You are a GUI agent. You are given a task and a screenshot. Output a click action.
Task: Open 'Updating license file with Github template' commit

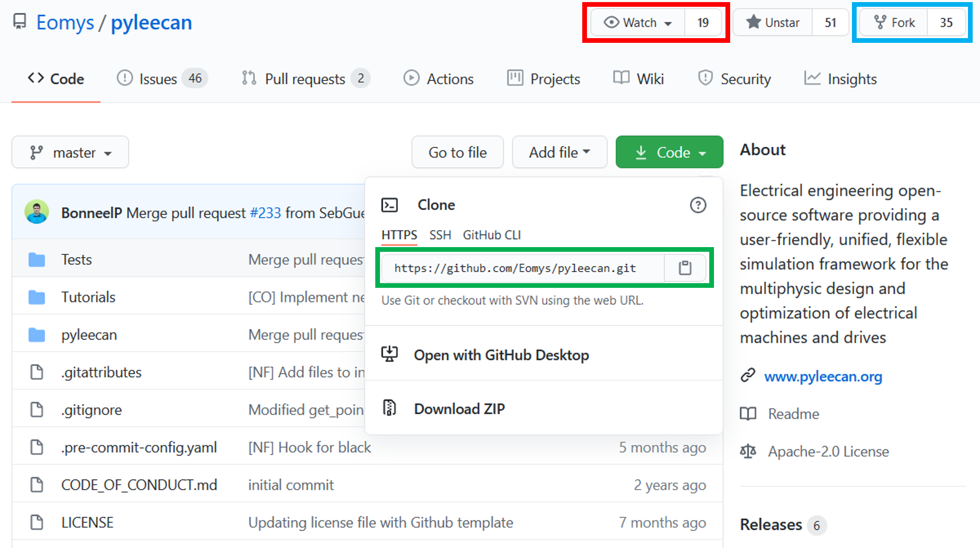click(381, 522)
